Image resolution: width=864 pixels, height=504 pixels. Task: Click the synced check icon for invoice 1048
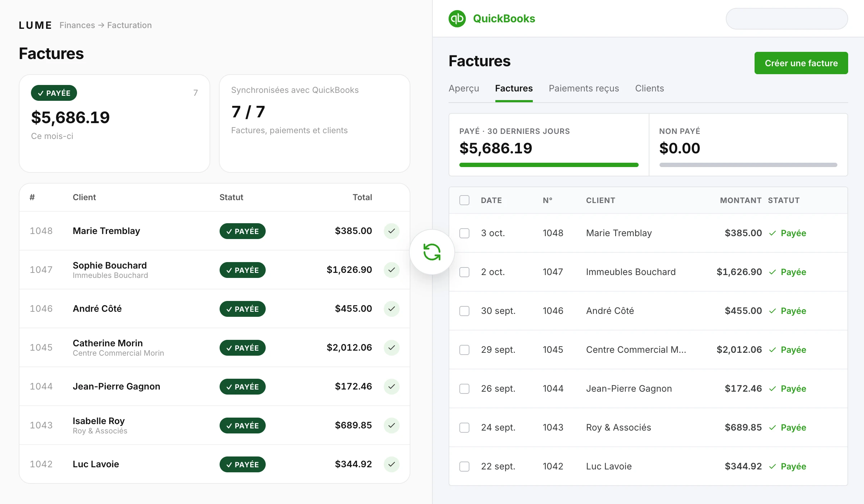(x=392, y=231)
